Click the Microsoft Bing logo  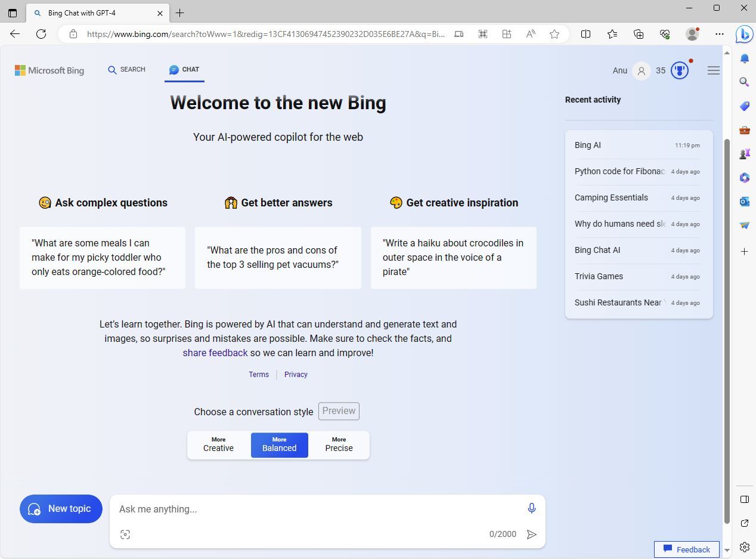coord(49,70)
